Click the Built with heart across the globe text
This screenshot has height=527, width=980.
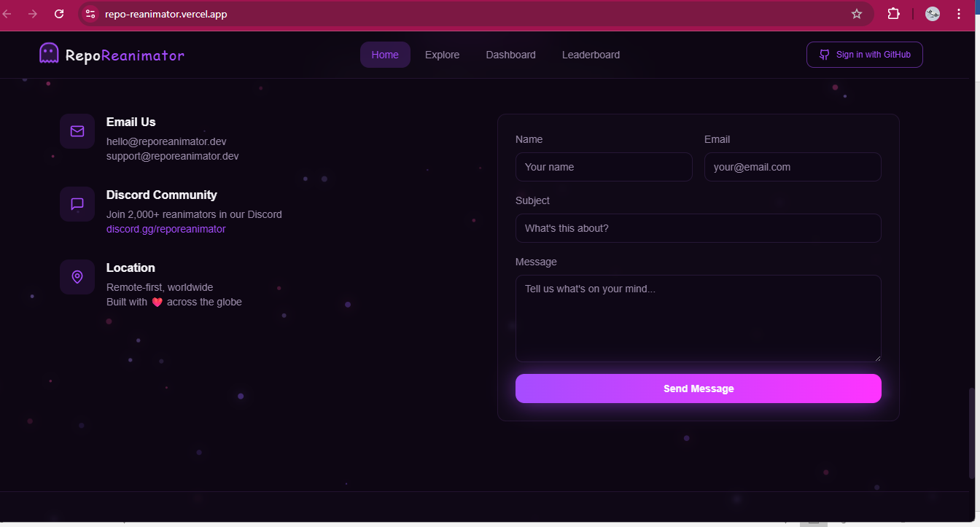click(174, 302)
